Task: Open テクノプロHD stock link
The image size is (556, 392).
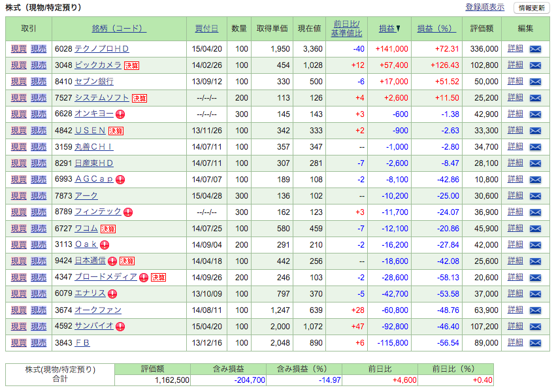Action: click(102, 49)
